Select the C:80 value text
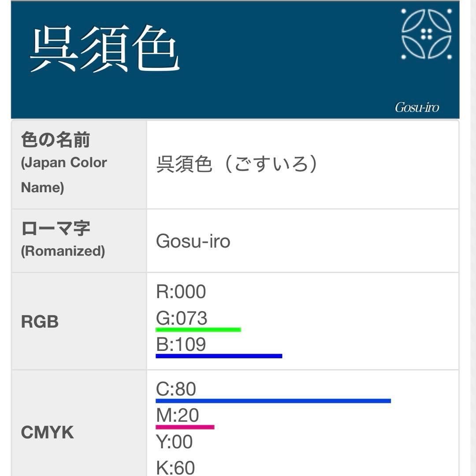476x476 pixels. pyautogui.click(x=176, y=389)
